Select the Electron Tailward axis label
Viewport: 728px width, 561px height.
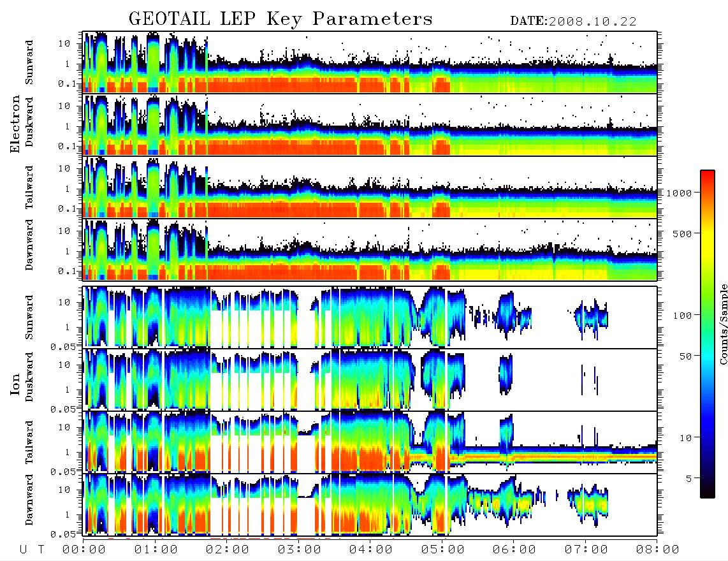[x=29, y=187]
